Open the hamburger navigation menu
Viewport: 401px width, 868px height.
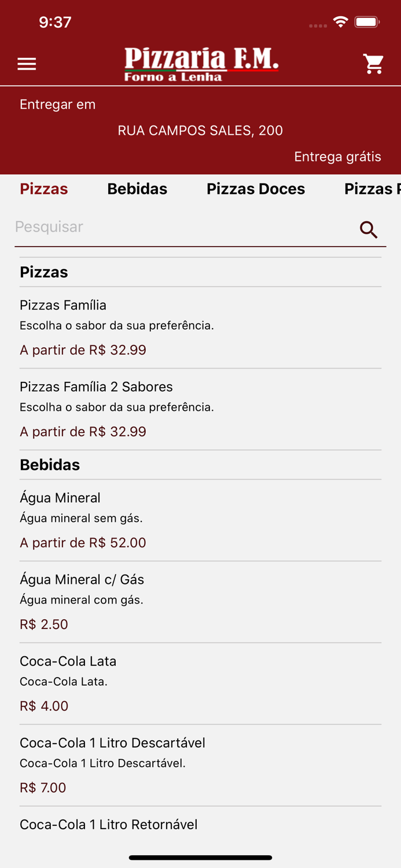pos(27,64)
